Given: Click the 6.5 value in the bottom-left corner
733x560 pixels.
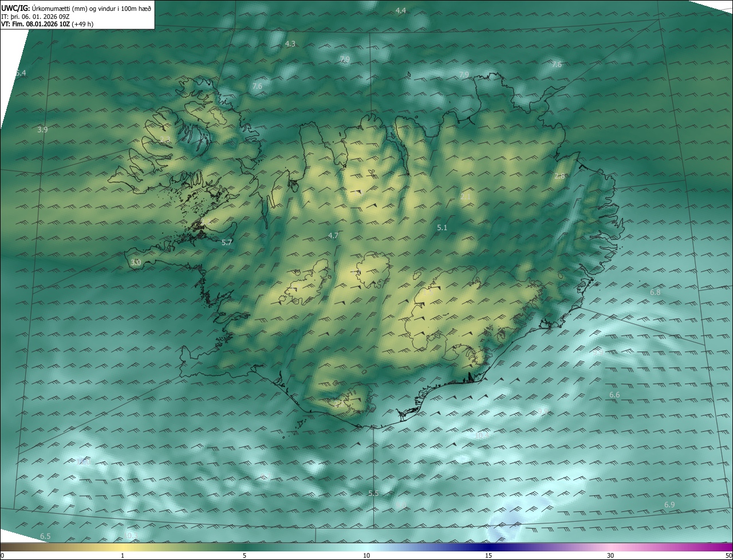Looking at the screenshot, I should point(45,536).
